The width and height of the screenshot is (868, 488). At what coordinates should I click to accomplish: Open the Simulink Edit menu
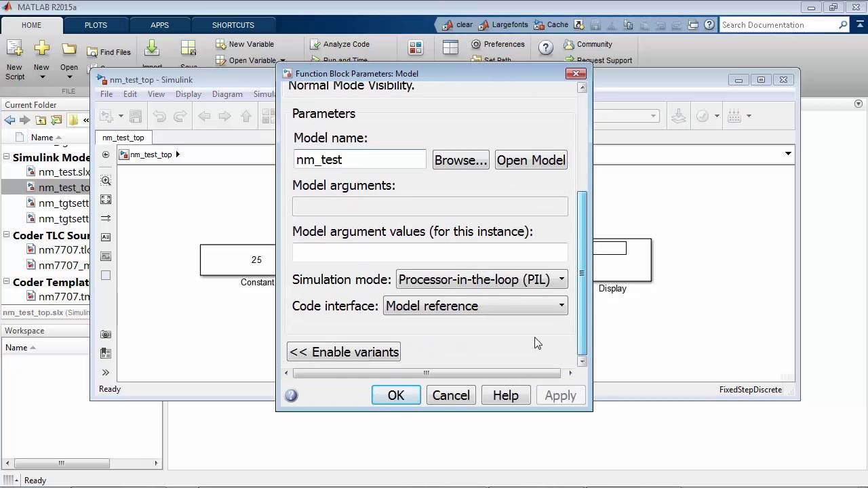(130, 94)
